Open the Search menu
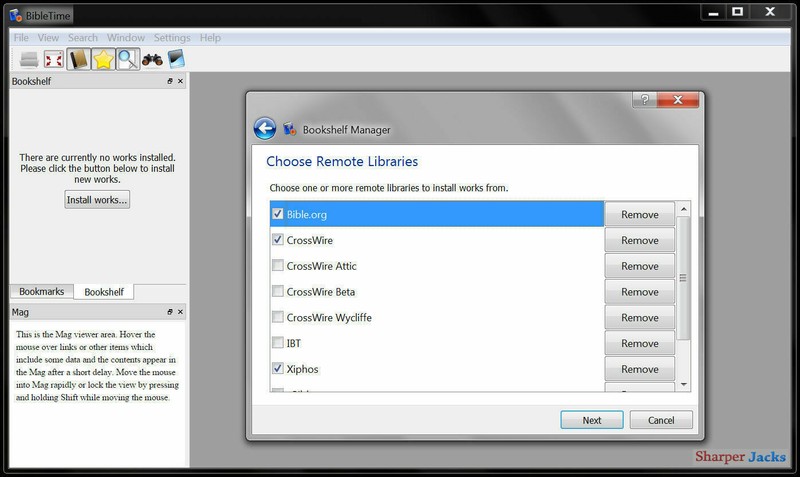Viewport: 800px width, 477px height. [x=83, y=38]
